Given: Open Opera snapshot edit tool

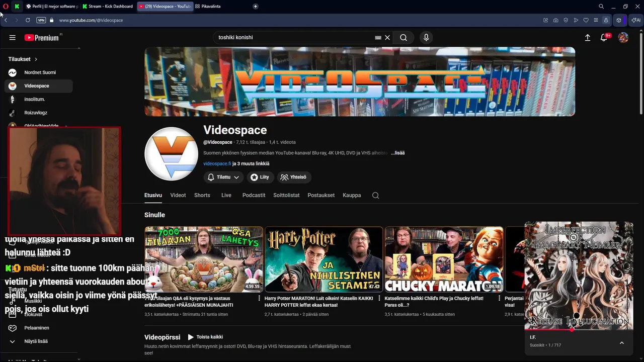Looking at the screenshot, I should (x=546, y=20).
